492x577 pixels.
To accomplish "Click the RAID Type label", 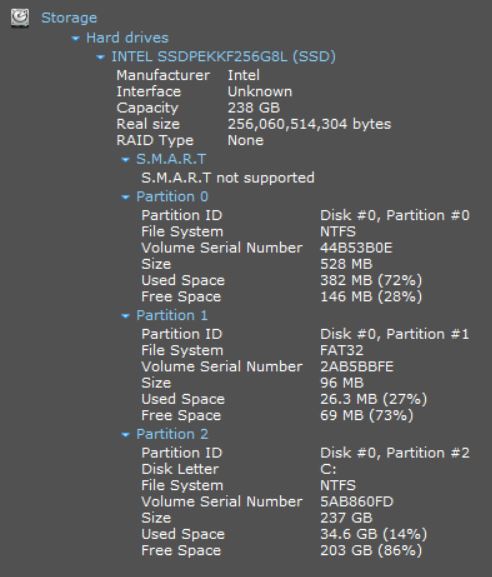I will pos(155,141).
